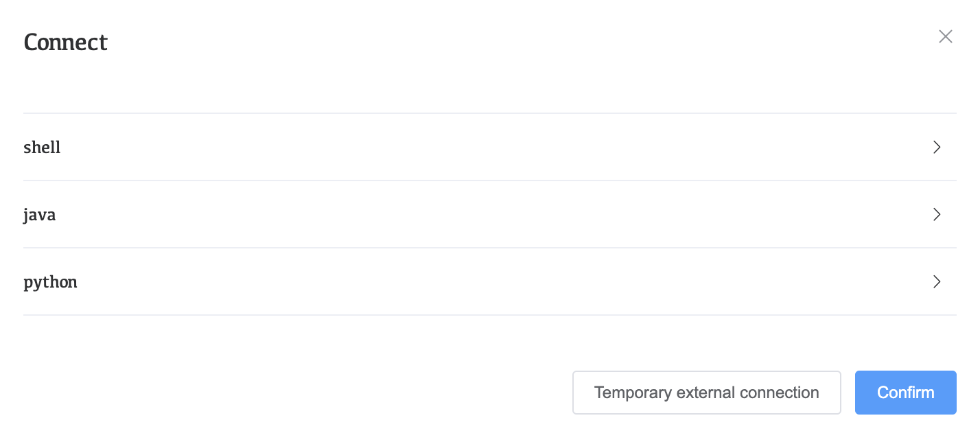Click the Confirm button
The height and width of the screenshot is (442, 980).
click(905, 393)
